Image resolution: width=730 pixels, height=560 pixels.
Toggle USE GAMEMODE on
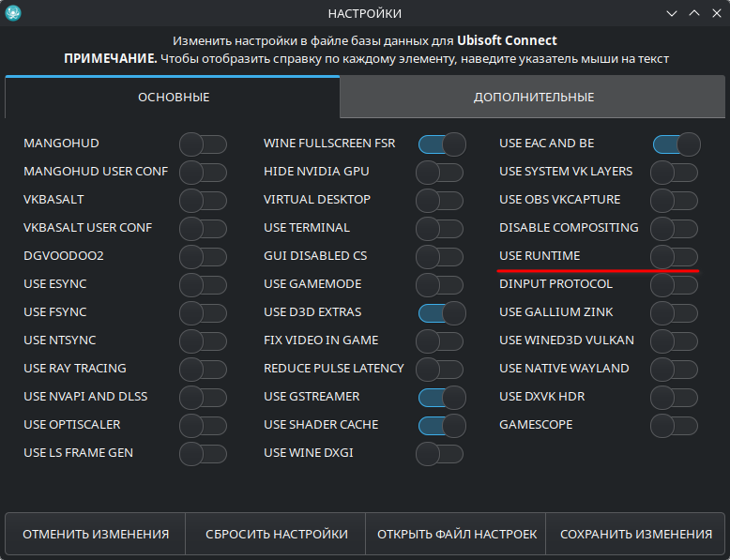click(x=439, y=284)
